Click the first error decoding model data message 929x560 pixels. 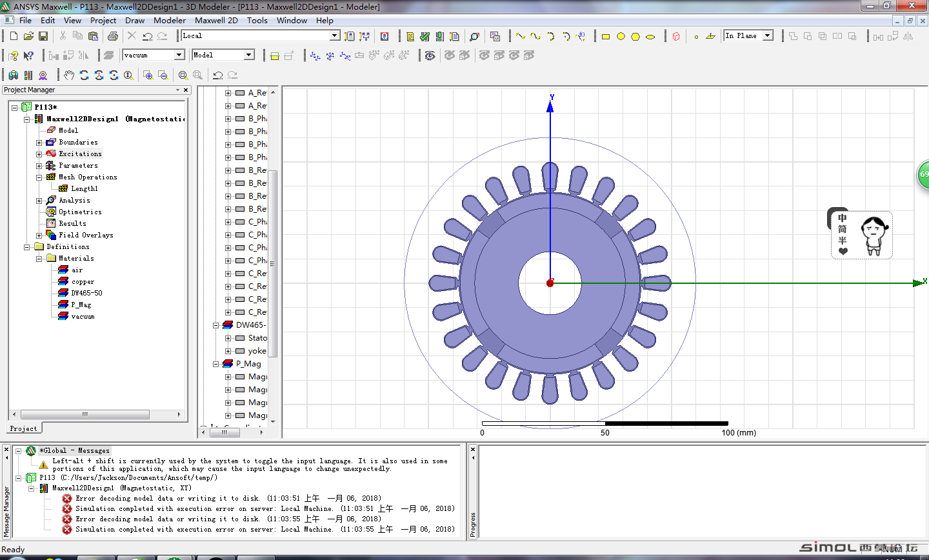pos(228,499)
